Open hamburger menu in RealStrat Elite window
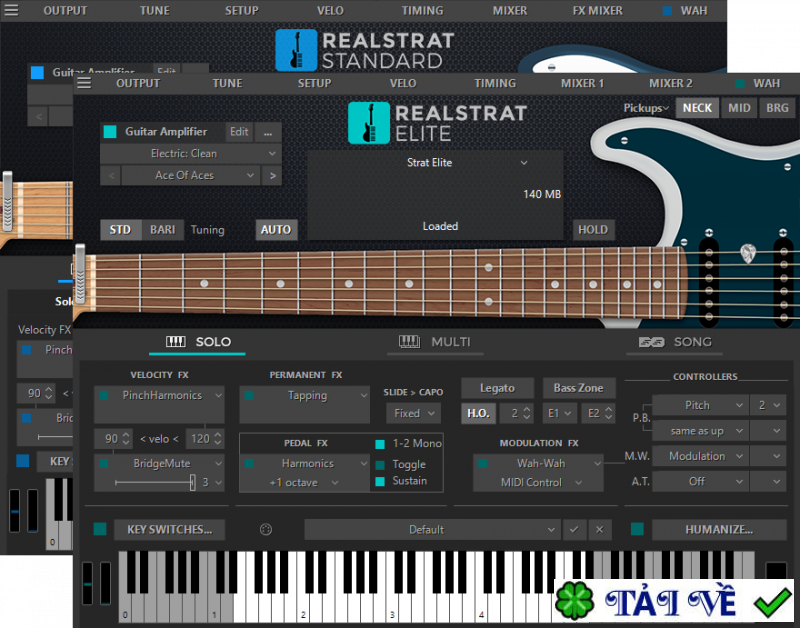800x628 pixels. click(x=84, y=83)
